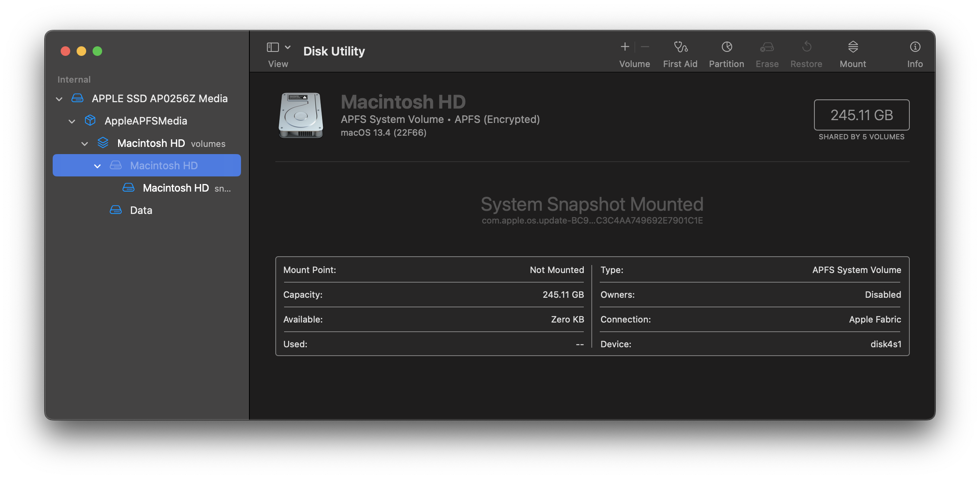
Task: Click the remove volume minus icon
Action: [x=645, y=47]
